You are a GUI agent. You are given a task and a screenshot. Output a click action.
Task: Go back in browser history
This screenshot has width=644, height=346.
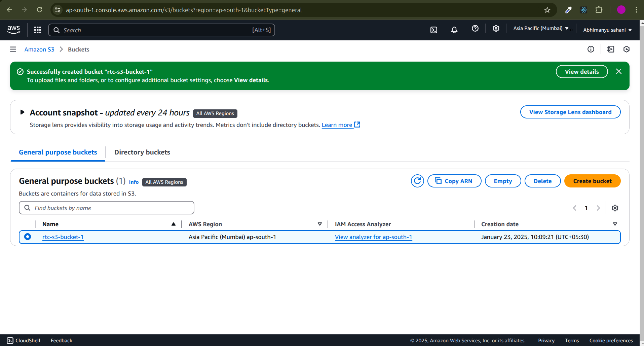point(9,10)
